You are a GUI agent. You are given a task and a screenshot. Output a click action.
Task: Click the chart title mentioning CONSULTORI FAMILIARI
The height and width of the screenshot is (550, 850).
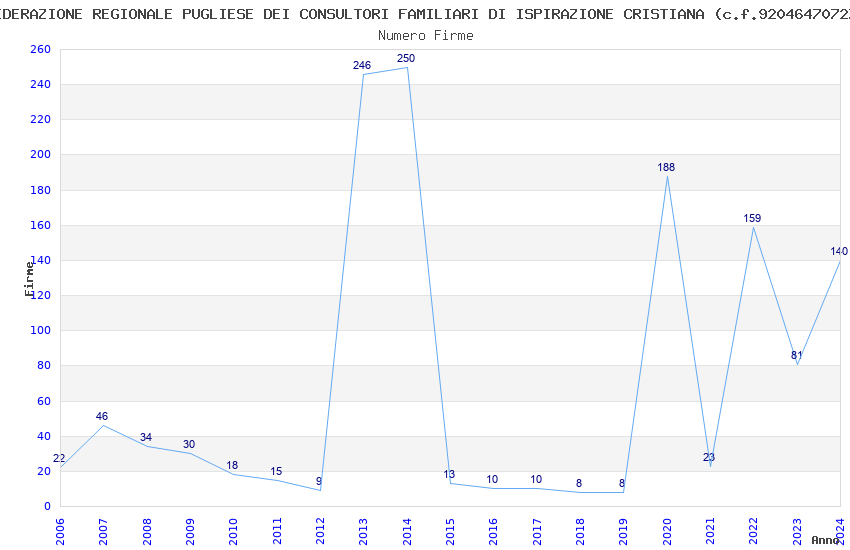[425, 14]
